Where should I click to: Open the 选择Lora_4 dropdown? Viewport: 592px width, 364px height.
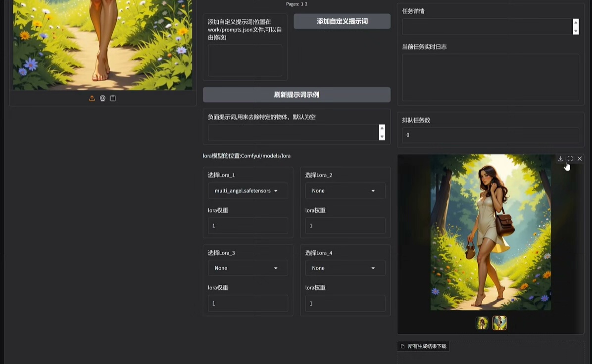(x=345, y=268)
